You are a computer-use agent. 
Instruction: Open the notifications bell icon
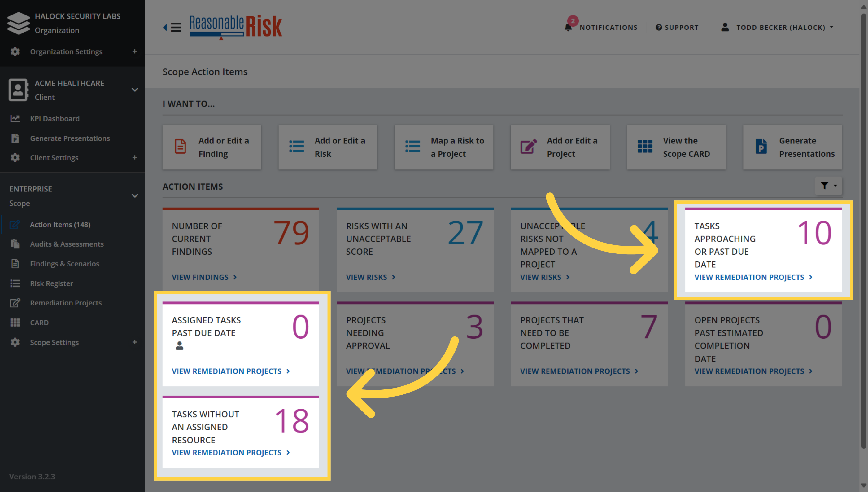pyautogui.click(x=568, y=27)
